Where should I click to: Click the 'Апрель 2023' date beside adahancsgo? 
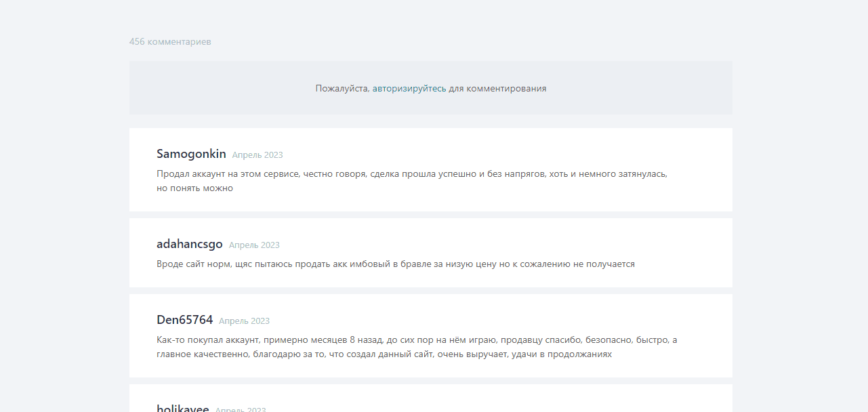(254, 245)
